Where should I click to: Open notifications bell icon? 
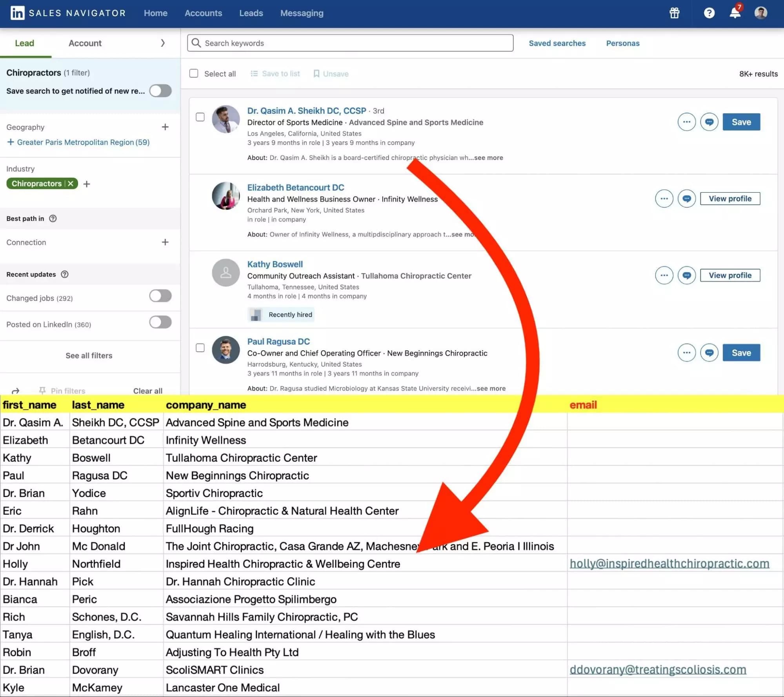735,13
